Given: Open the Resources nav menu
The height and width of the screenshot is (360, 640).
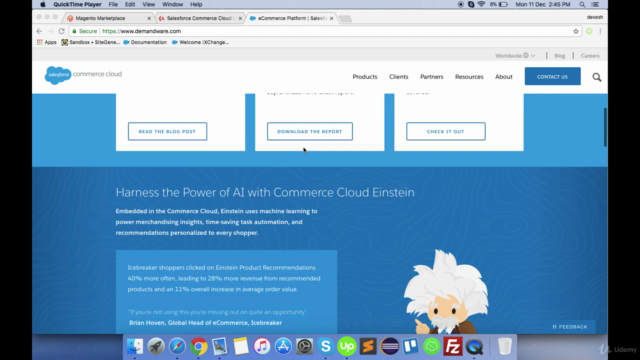Looking at the screenshot, I should click(x=469, y=77).
